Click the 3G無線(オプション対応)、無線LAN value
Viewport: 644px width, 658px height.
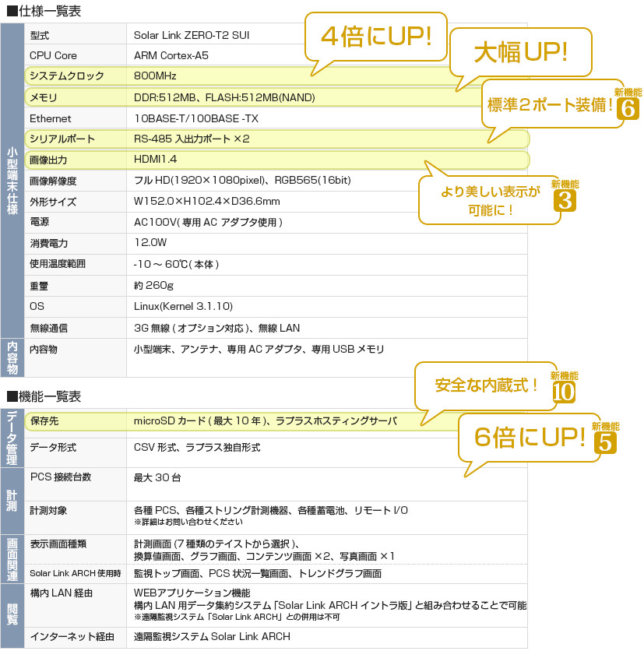click(217, 328)
